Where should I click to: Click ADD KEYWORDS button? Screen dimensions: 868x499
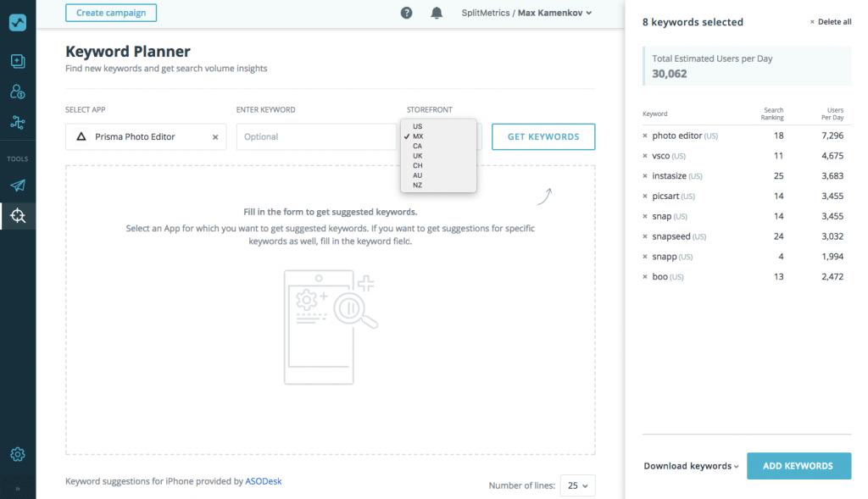click(798, 465)
